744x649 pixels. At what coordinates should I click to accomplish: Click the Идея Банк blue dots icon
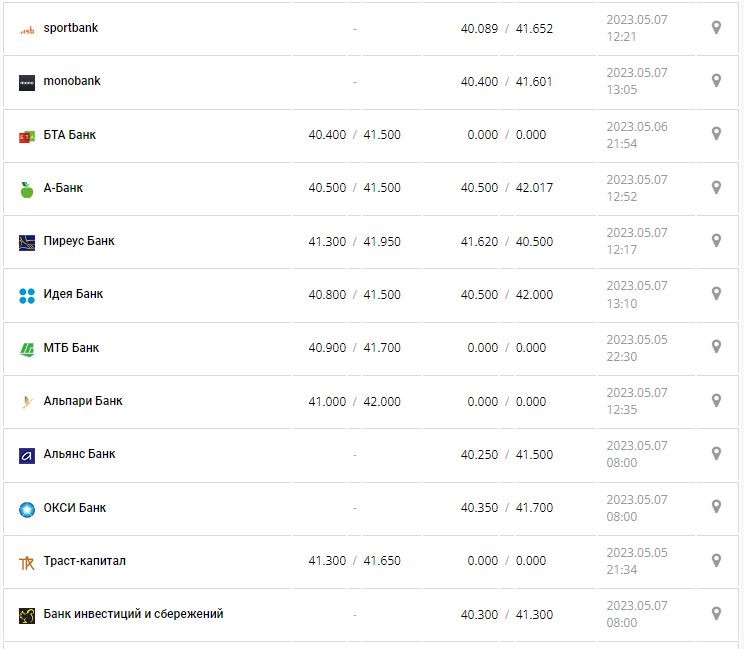[27, 295]
